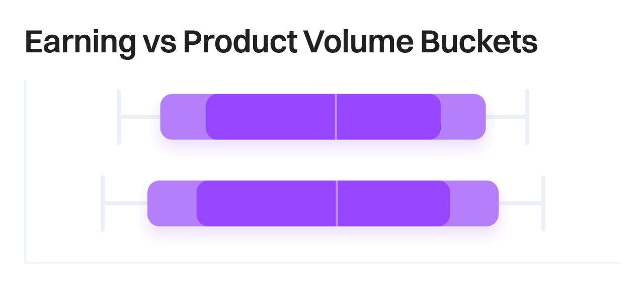
Task: Click the upper box plot's left whisker end cap
Action: pyautogui.click(x=119, y=117)
